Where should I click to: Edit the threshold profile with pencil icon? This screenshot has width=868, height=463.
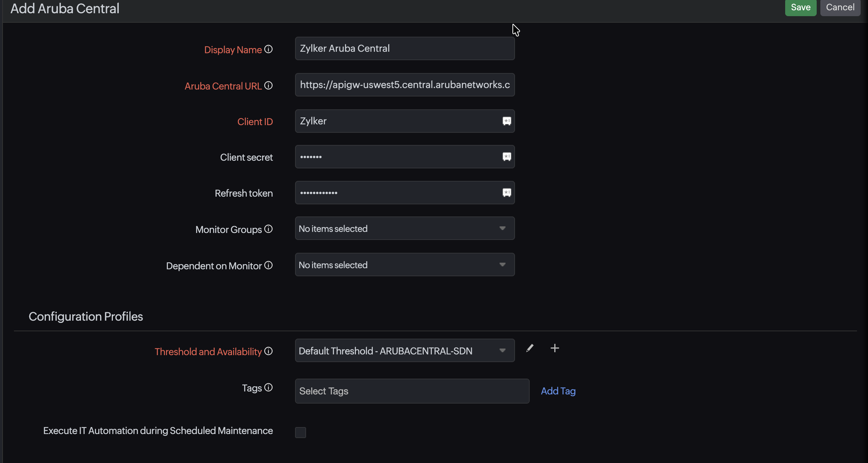[x=530, y=348]
